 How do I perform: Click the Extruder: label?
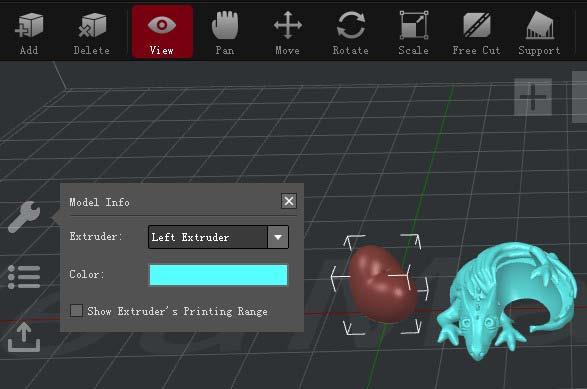[96, 237]
